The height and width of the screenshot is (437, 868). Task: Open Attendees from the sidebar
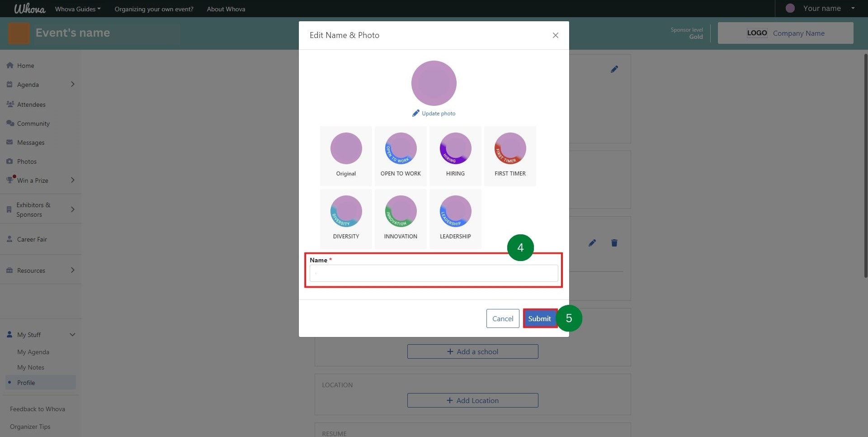(31, 104)
